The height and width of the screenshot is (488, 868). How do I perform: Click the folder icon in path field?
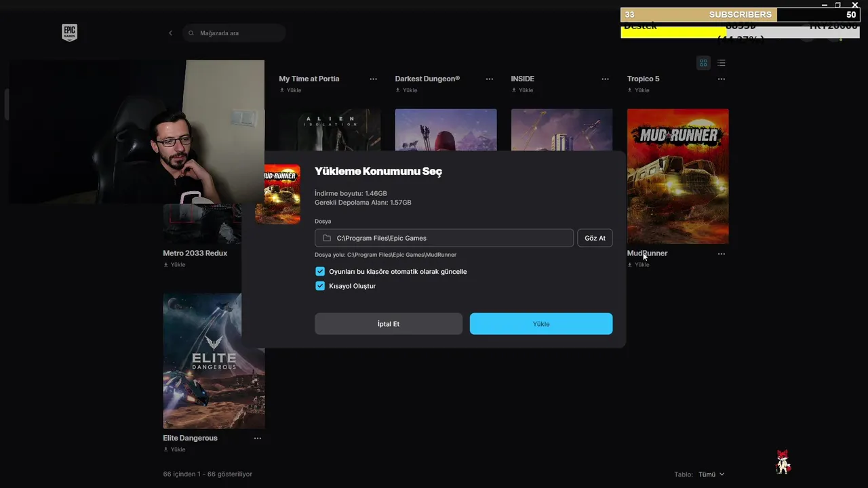327,239
